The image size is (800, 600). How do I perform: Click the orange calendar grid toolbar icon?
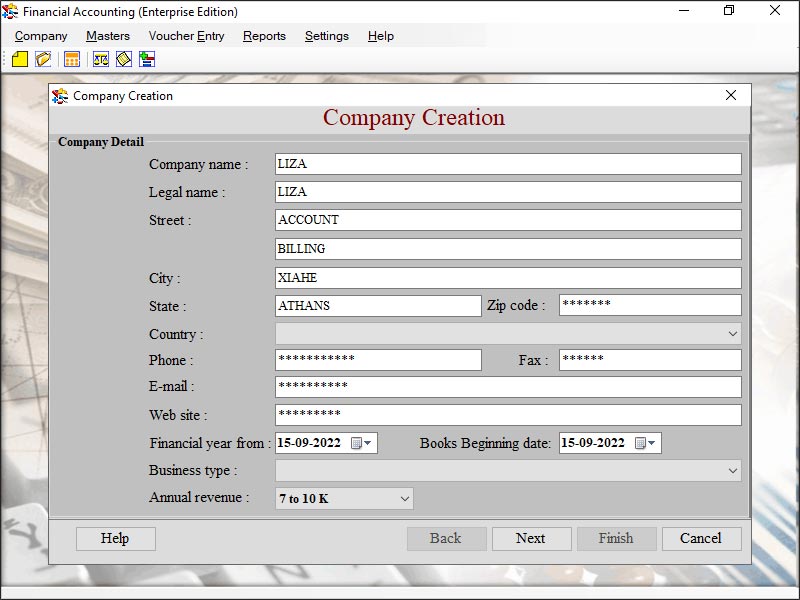click(x=72, y=60)
